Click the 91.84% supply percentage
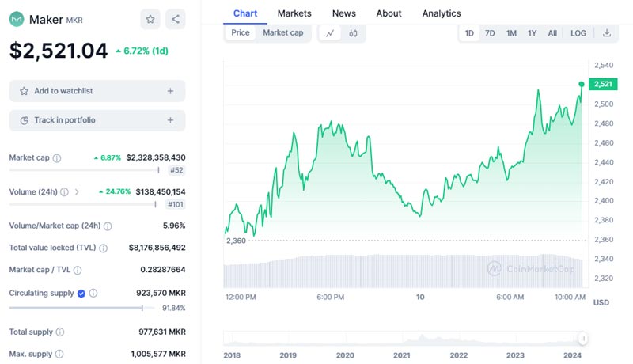Viewport: 633px width, 364px height. 173,309
